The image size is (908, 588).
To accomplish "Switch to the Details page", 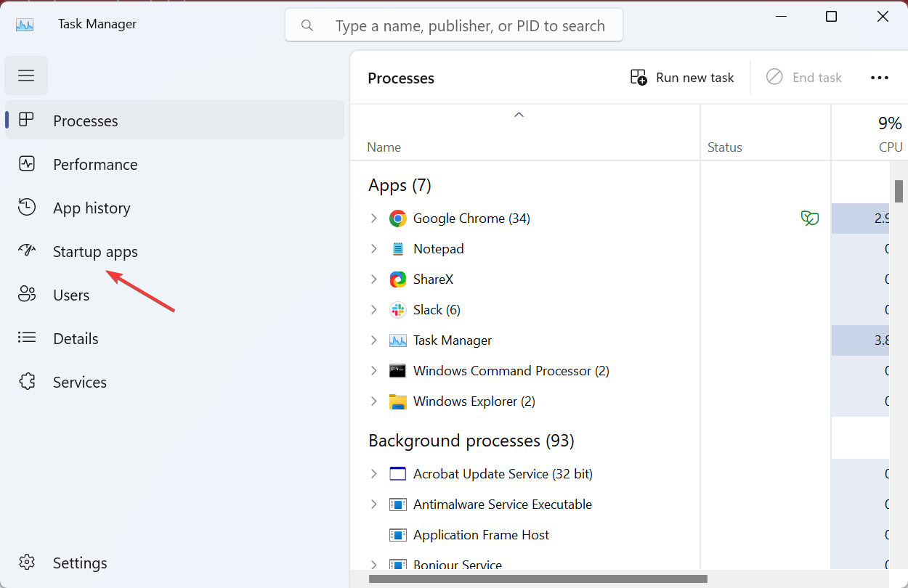I will 174,338.
